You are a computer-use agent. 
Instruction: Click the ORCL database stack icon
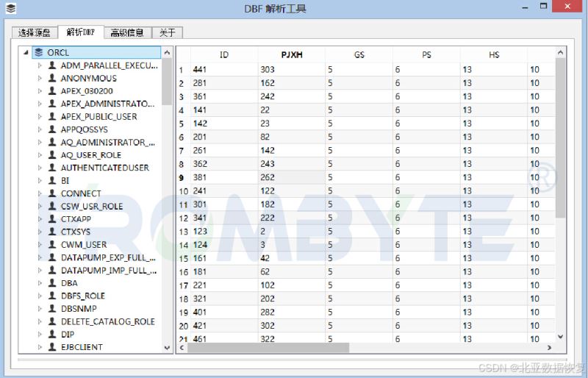point(38,53)
